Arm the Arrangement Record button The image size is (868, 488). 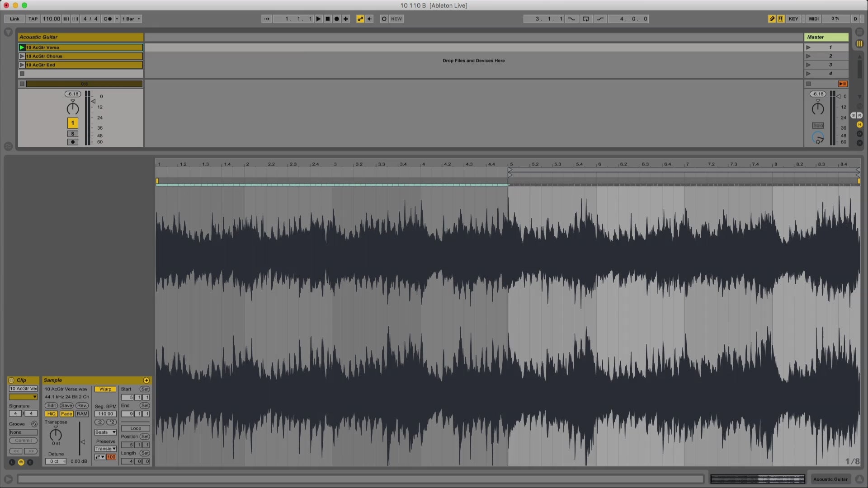point(337,19)
